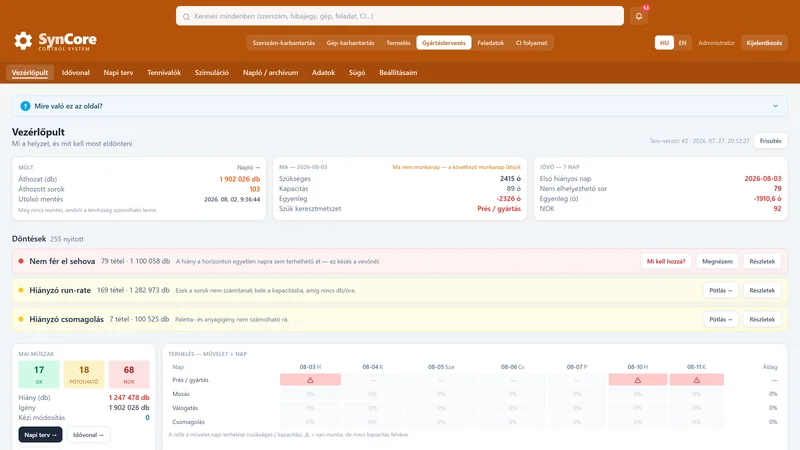The image size is (800, 450).
Task: Open the Napló → link in Múlt card
Action: 248,167
